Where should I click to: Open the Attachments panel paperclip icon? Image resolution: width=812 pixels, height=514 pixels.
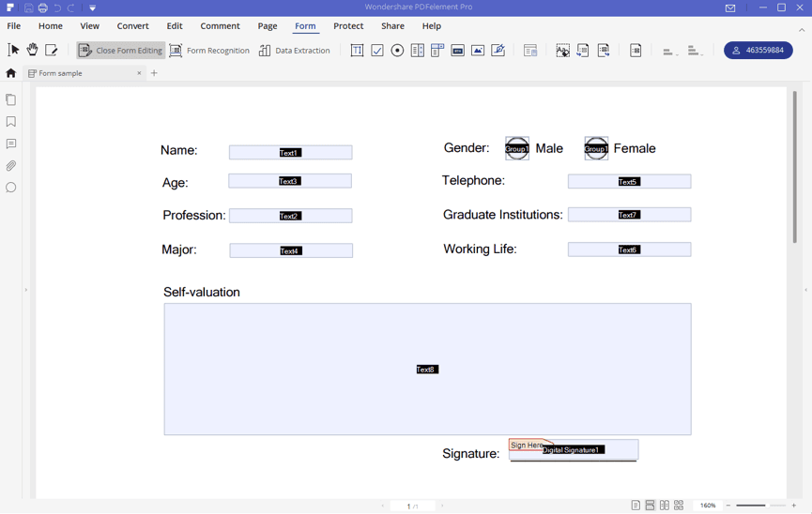click(11, 166)
